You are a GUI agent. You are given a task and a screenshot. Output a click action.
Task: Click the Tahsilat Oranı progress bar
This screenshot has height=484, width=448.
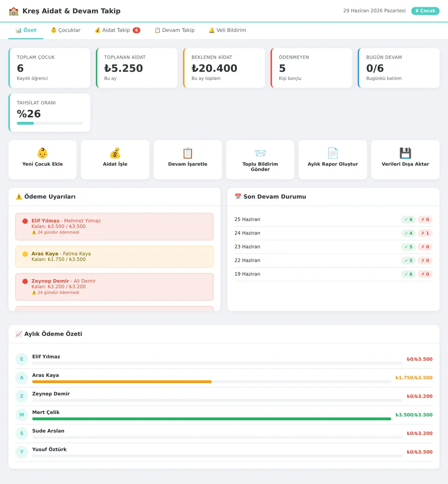click(50, 123)
